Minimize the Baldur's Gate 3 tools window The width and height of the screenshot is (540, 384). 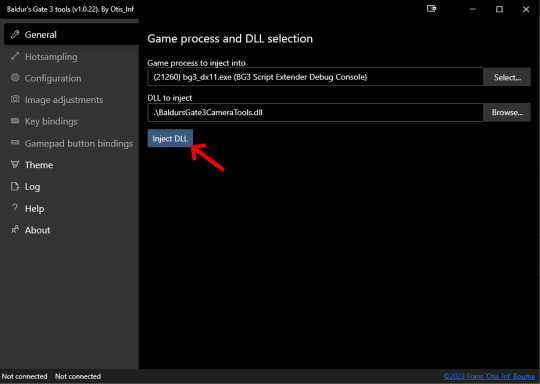(472, 9)
